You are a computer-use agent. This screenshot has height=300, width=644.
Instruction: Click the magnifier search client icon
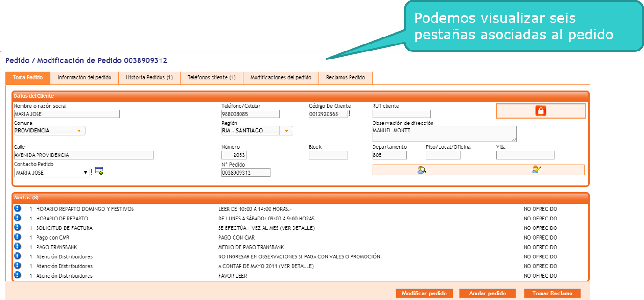pyautogui.click(x=422, y=170)
